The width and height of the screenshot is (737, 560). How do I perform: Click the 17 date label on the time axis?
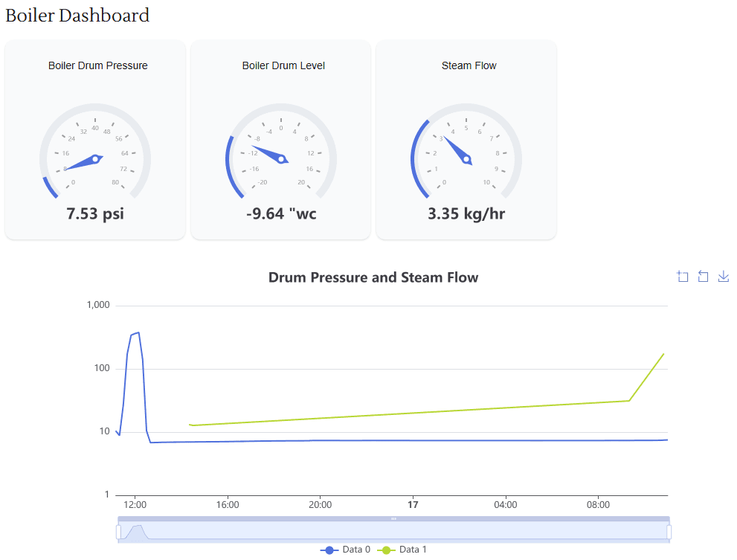click(x=413, y=504)
